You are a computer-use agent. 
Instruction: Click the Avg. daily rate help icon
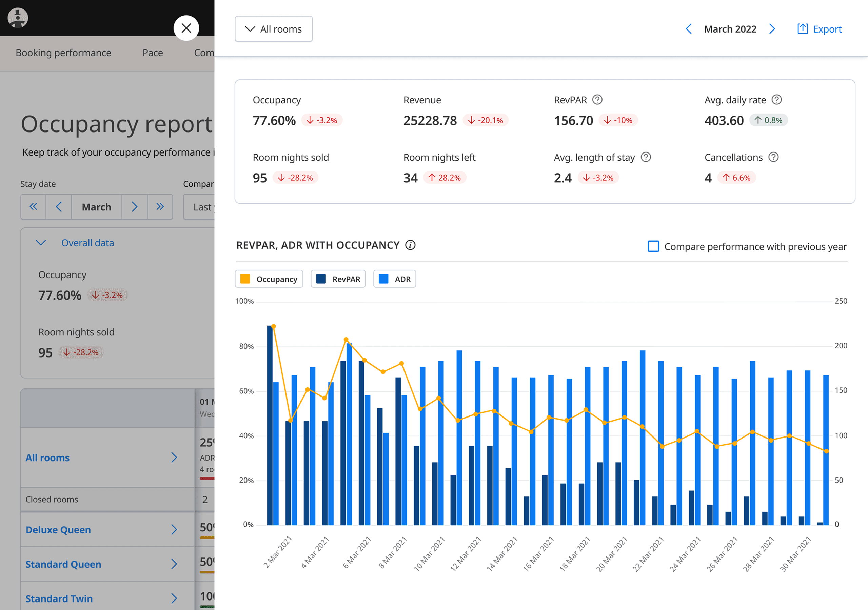(x=776, y=100)
